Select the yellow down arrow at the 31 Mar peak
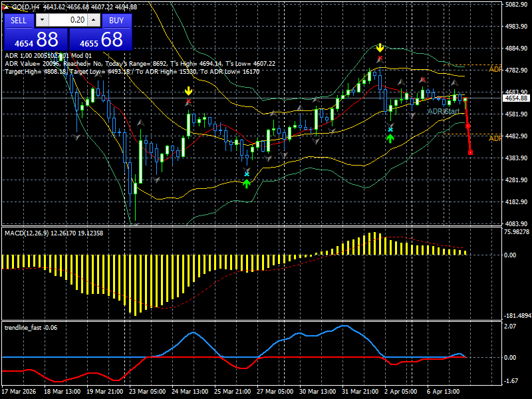The image size is (532, 399). (380, 47)
